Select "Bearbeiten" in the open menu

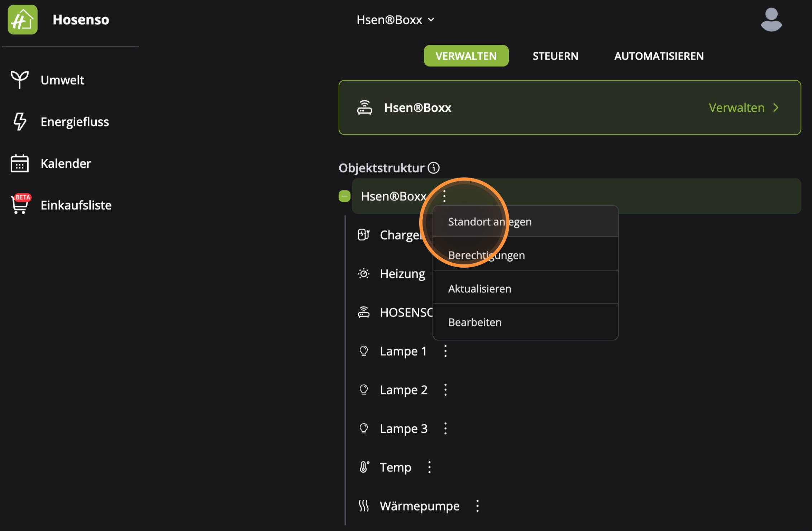475,322
